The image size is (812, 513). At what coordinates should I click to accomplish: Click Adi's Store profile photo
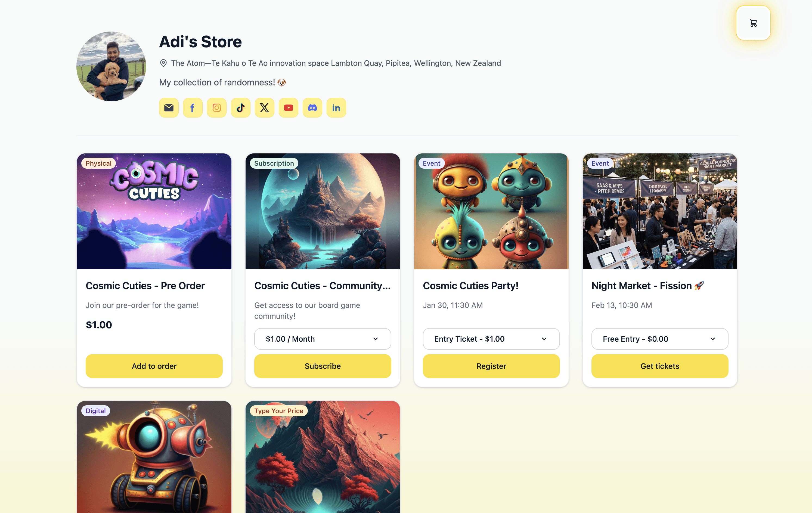click(111, 66)
